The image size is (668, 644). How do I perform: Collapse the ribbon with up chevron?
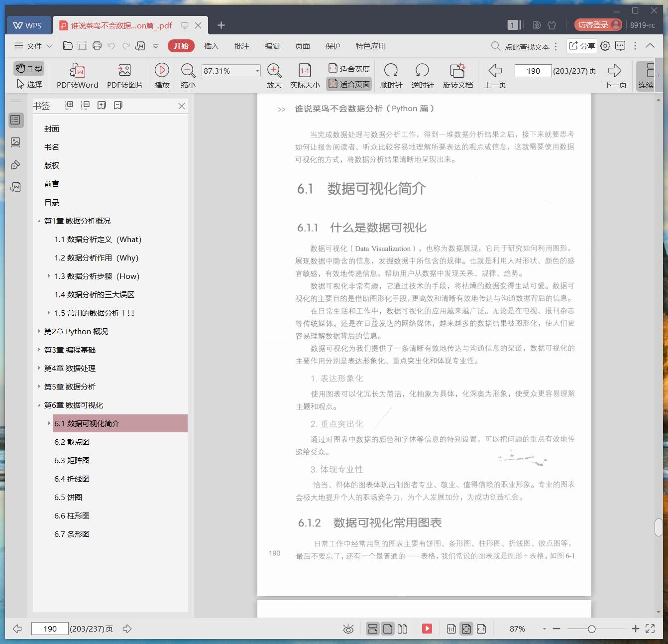pos(650,45)
